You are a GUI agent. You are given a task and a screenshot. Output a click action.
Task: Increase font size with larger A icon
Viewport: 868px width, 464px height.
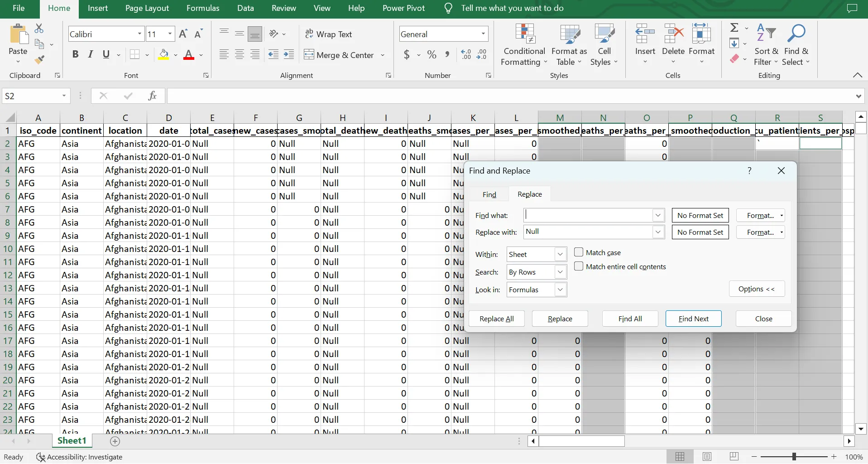click(x=183, y=34)
